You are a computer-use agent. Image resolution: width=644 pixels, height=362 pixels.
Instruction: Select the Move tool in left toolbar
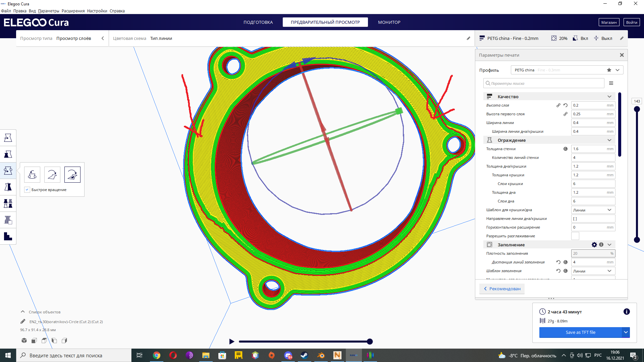(8, 138)
